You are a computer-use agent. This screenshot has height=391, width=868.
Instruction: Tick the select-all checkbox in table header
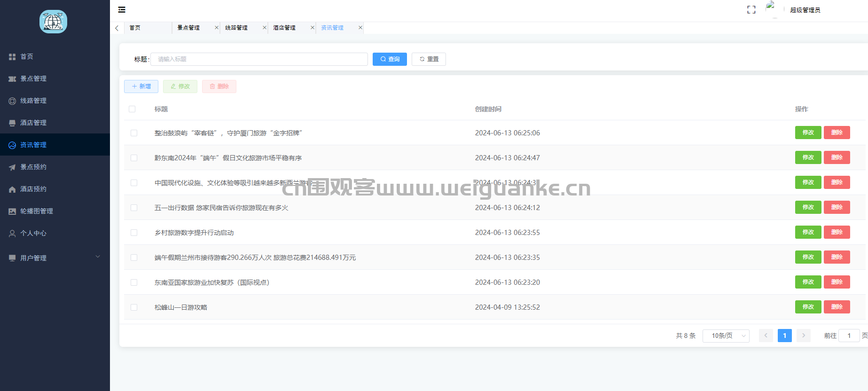point(132,109)
